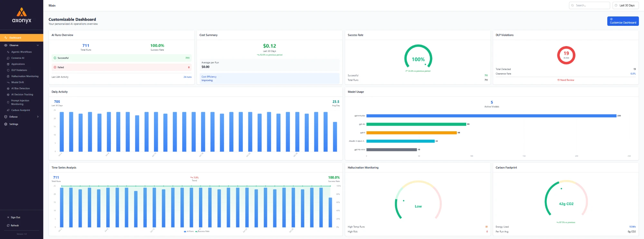Click the Model Drift trend icon
The height and width of the screenshot is (239, 644).
(8, 82)
